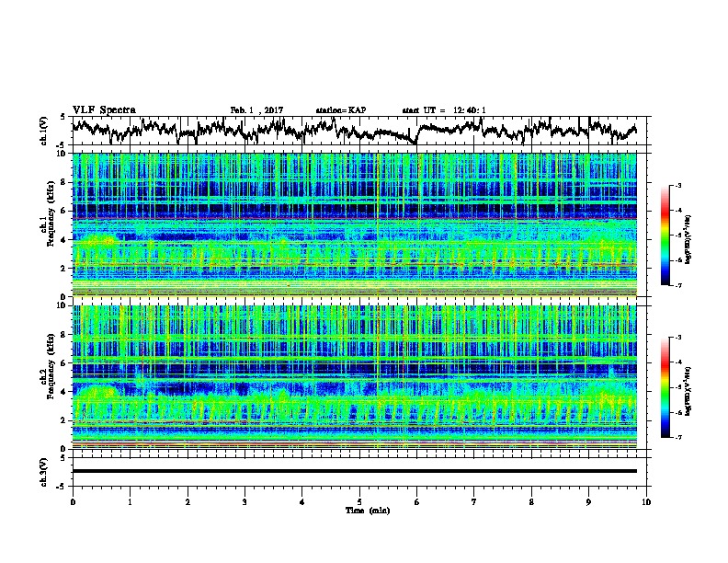728x563 pixels.
Task: Click the time axis tick label "6"
Action: pos(417,502)
